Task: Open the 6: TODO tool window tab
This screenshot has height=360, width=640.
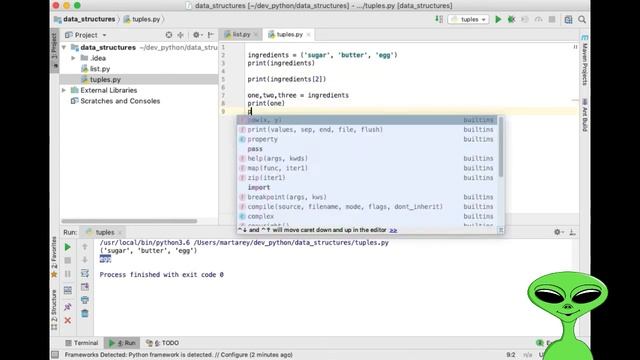Action: pos(162,343)
